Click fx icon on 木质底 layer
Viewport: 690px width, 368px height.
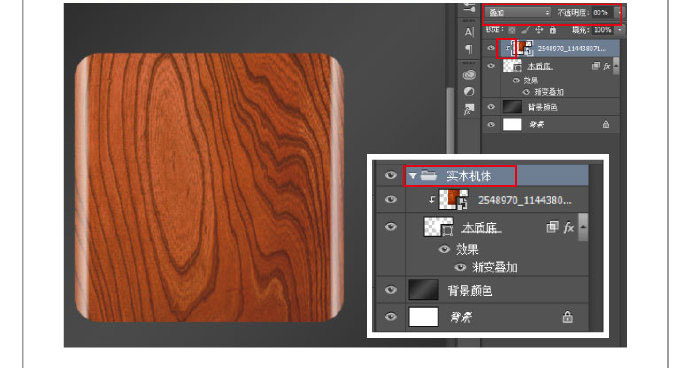click(607, 66)
